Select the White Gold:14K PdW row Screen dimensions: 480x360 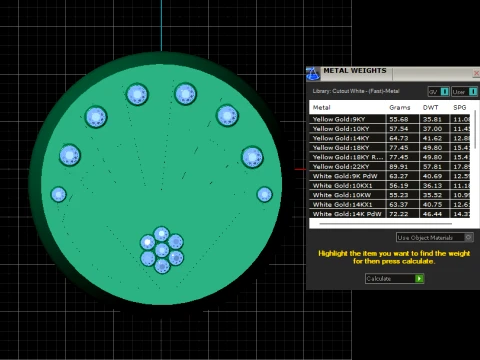(389, 214)
